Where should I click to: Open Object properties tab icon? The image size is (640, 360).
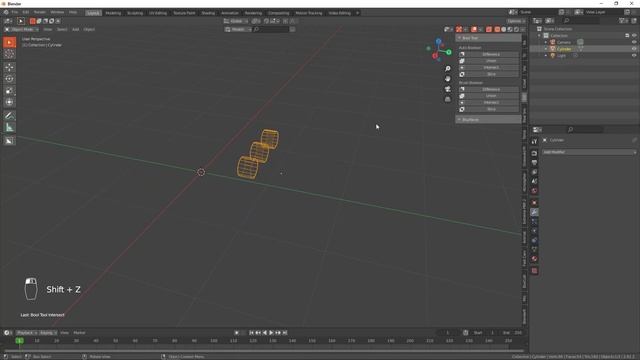534,202
